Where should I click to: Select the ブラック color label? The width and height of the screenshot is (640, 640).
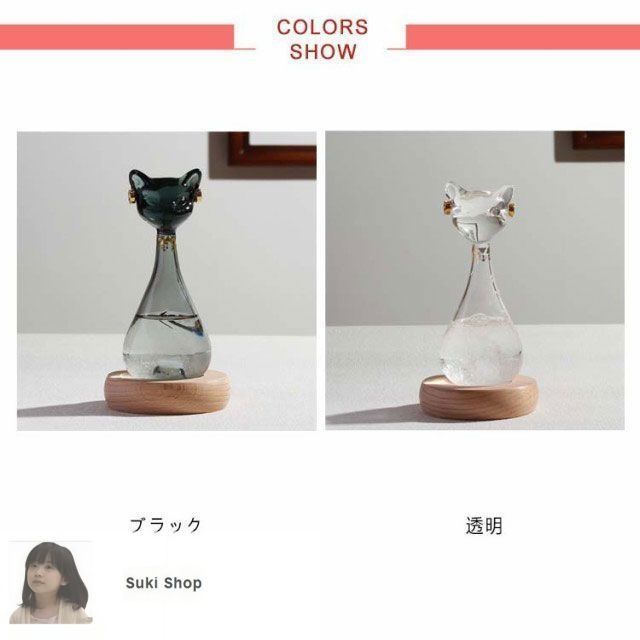(x=165, y=525)
